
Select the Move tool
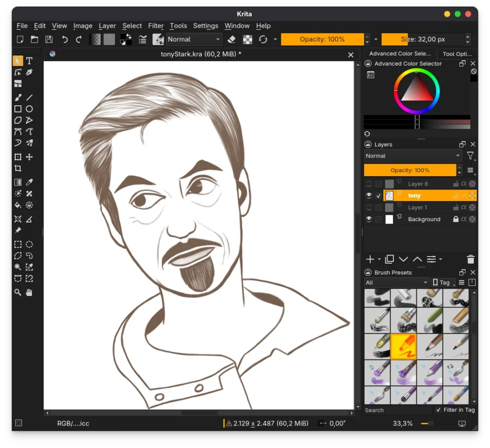click(29, 157)
